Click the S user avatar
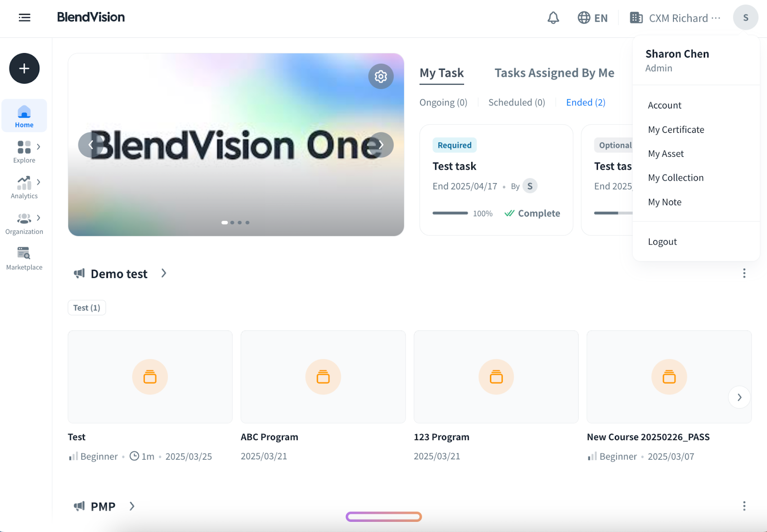Image resolution: width=767 pixels, height=532 pixels. (745, 18)
